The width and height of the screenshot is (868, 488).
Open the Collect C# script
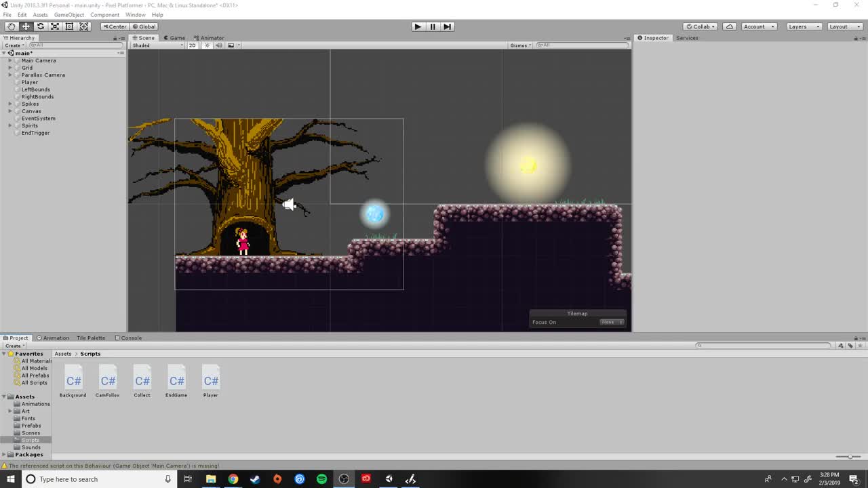[x=142, y=382]
